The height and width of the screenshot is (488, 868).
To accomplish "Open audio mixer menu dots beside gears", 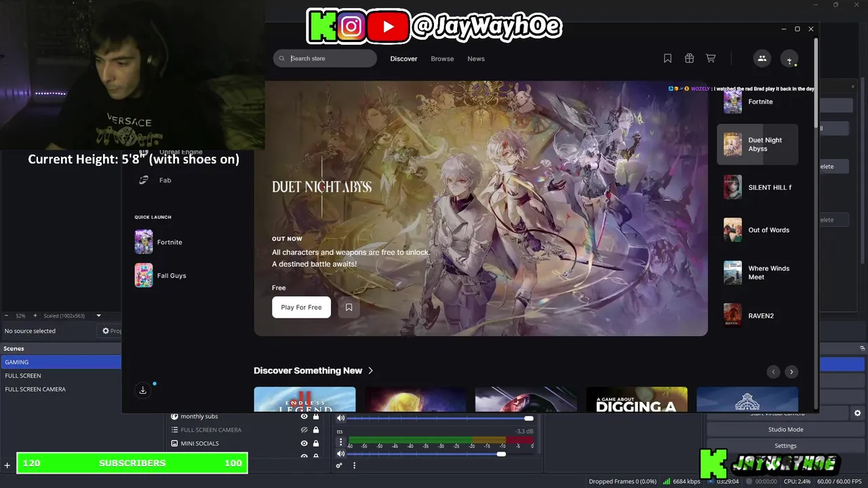I will [354, 465].
